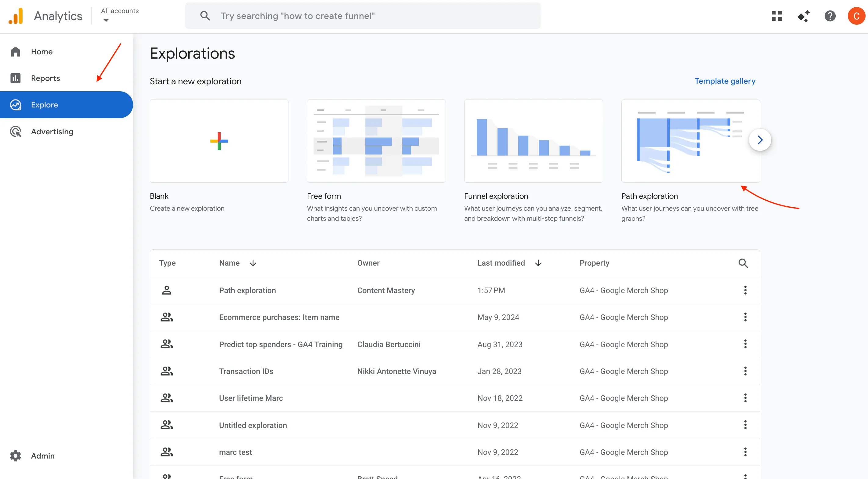Open the Ecommerce purchases: Item name exploration

click(x=279, y=317)
